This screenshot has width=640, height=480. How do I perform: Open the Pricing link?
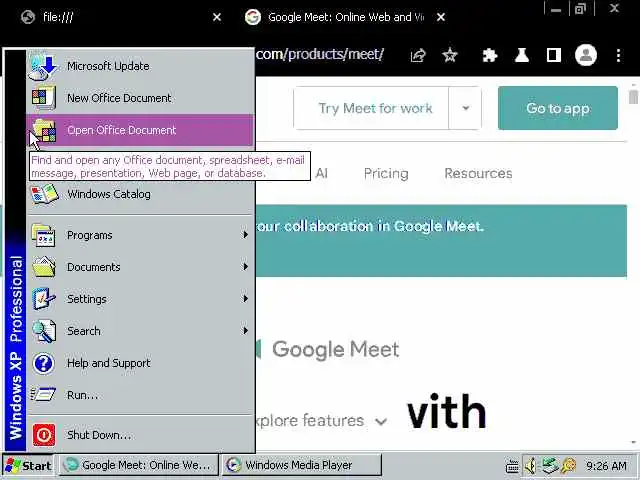click(x=386, y=173)
